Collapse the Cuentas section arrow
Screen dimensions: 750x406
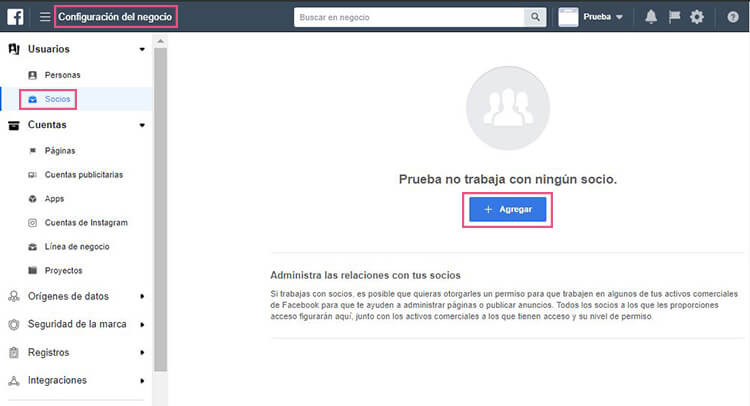pyautogui.click(x=142, y=125)
